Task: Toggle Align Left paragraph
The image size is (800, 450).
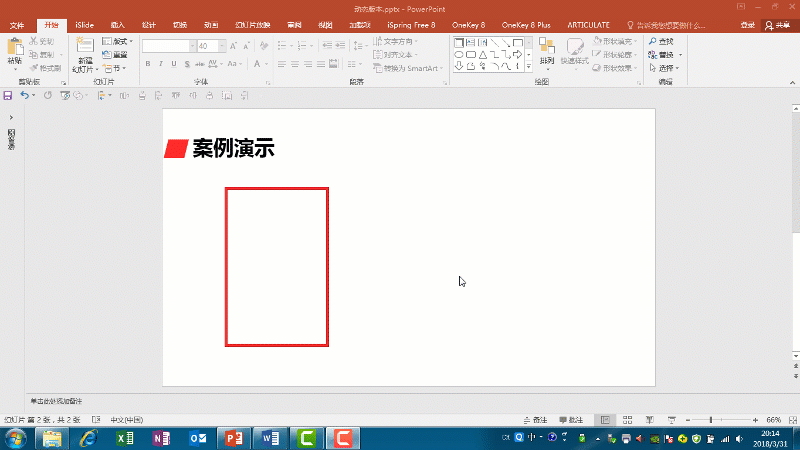Action: tap(282, 64)
